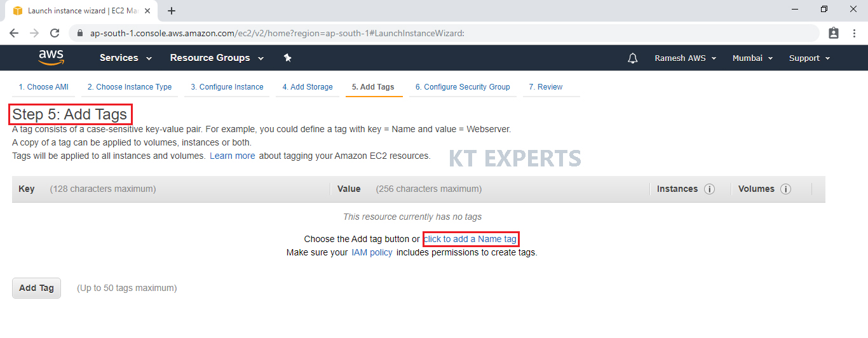
Task: Click the Volumes column info icon
Action: pos(785,189)
